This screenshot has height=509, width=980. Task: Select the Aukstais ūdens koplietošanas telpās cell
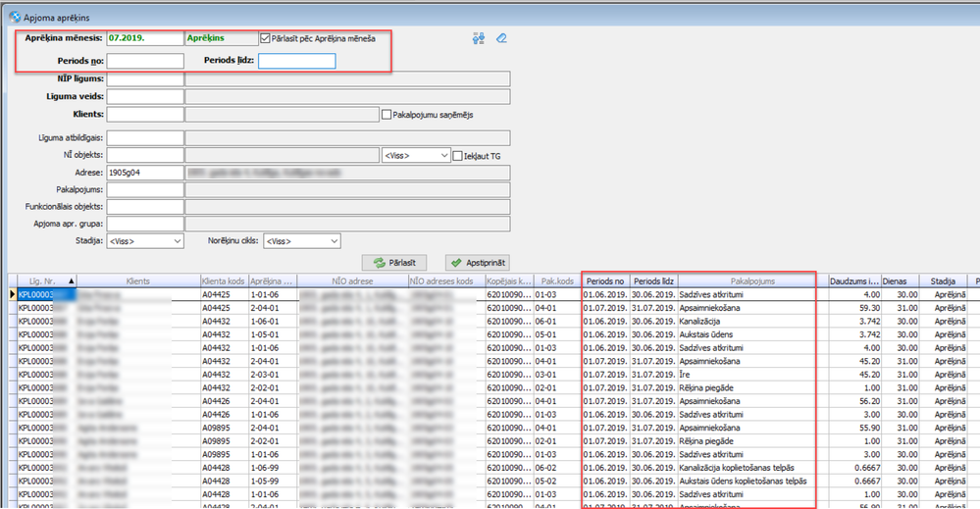(752, 481)
